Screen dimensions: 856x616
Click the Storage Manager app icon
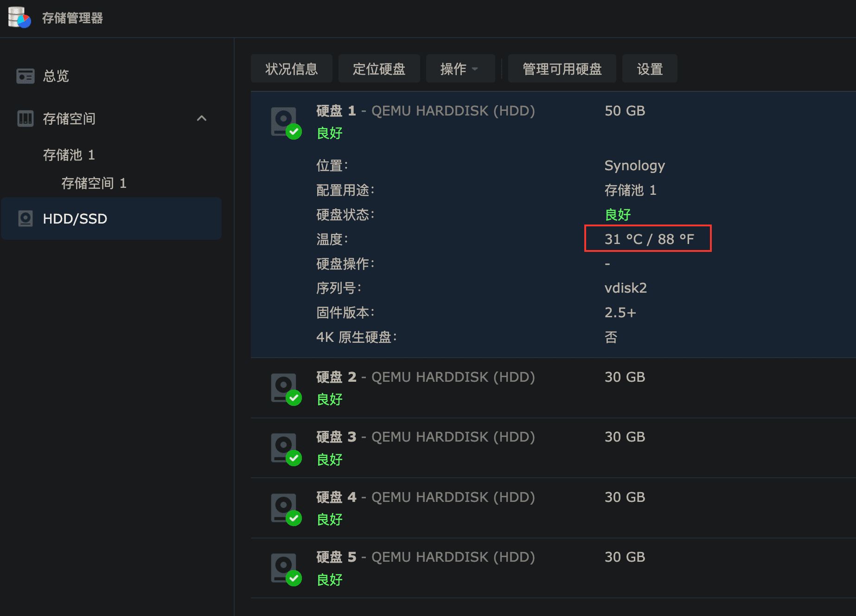tap(19, 18)
